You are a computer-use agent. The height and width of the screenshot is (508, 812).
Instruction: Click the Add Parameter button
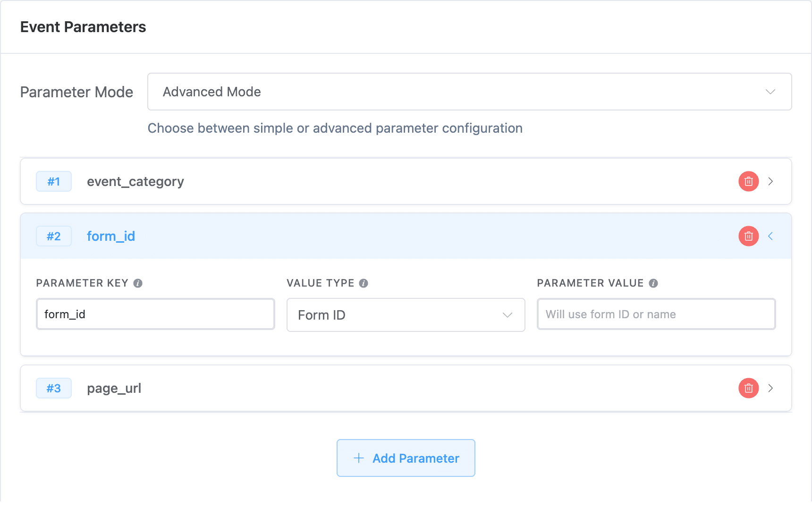pyautogui.click(x=406, y=458)
